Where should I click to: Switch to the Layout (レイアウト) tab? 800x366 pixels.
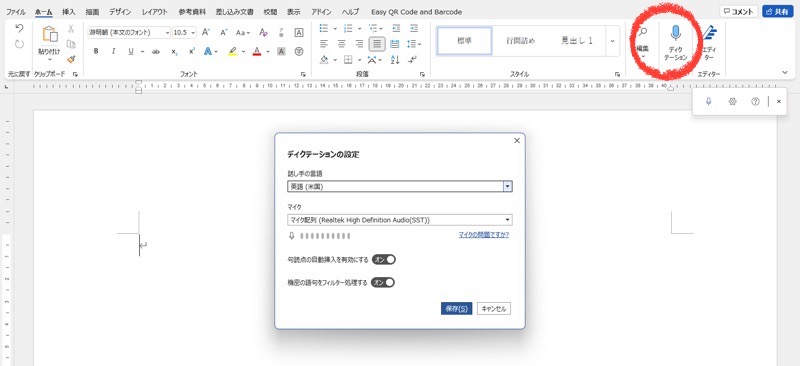click(155, 12)
